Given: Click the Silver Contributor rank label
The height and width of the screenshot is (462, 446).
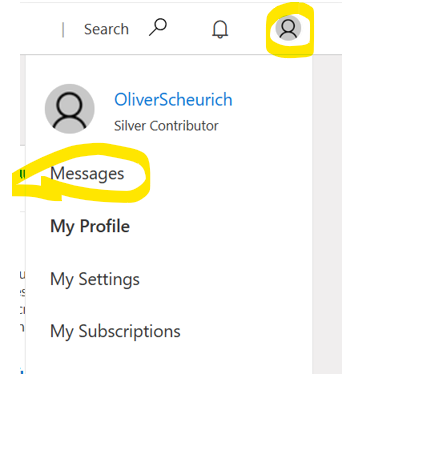Looking at the screenshot, I should (x=166, y=126).
